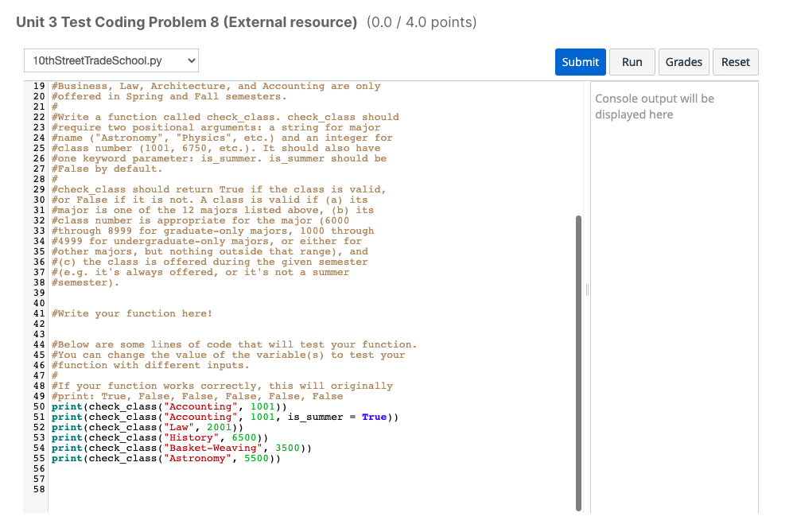This screenshot has height=532, width=797.
Task: Click line number 44 in the gutter
Action: 39,344
